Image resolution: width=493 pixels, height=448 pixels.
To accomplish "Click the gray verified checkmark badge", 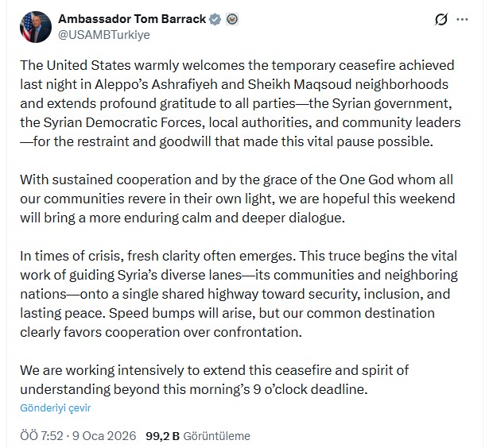I will [x=215, y=19].
